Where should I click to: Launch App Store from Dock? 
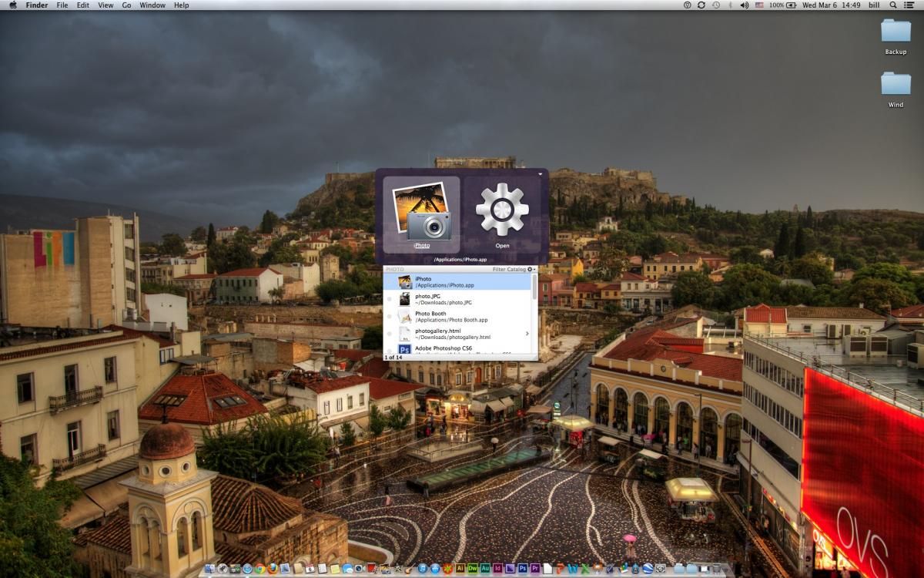coord(434,569)
